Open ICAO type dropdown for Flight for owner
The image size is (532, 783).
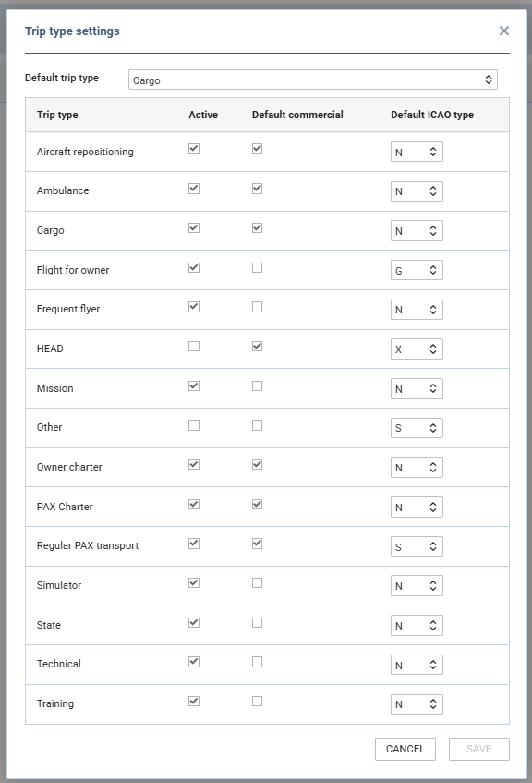click(x=417, y=270)
